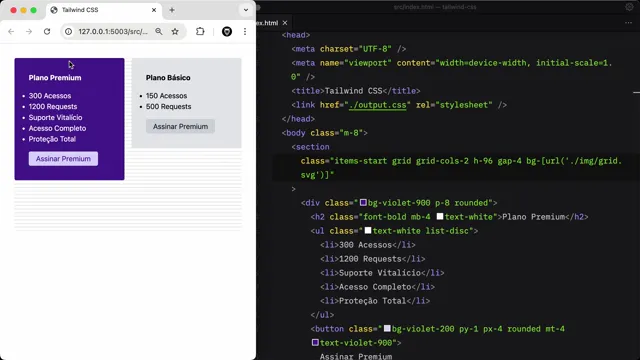Viewport: 640px width, 360px height.
Task: Click the Acesso Completo list item
Action: tap(57, 128)
